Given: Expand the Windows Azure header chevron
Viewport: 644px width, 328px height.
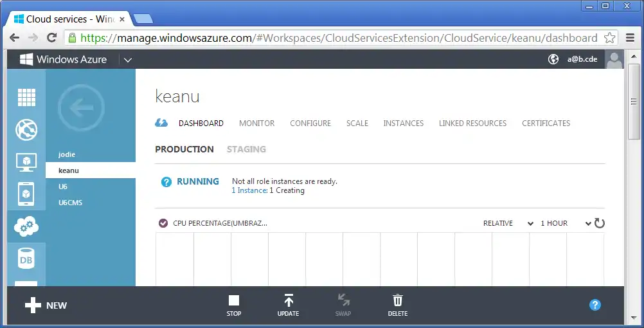Looking at the screenshot, I should 128,60.
